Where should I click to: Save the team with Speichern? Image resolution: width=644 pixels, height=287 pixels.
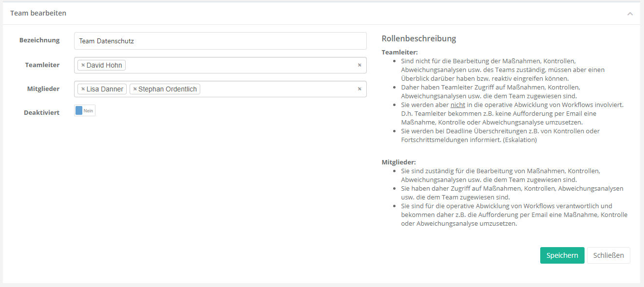562,255
